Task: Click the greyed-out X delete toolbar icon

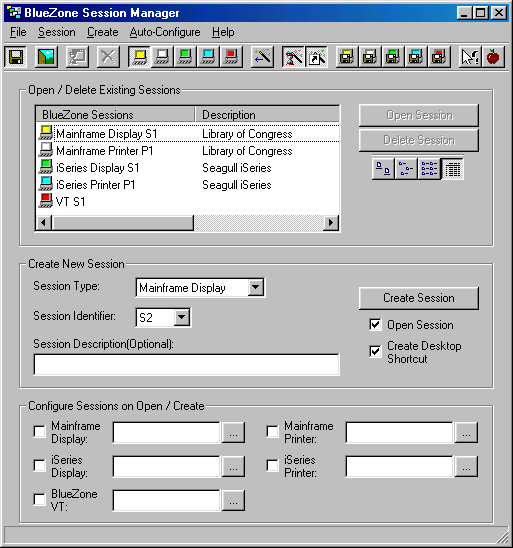Action: tap(108, 57)
